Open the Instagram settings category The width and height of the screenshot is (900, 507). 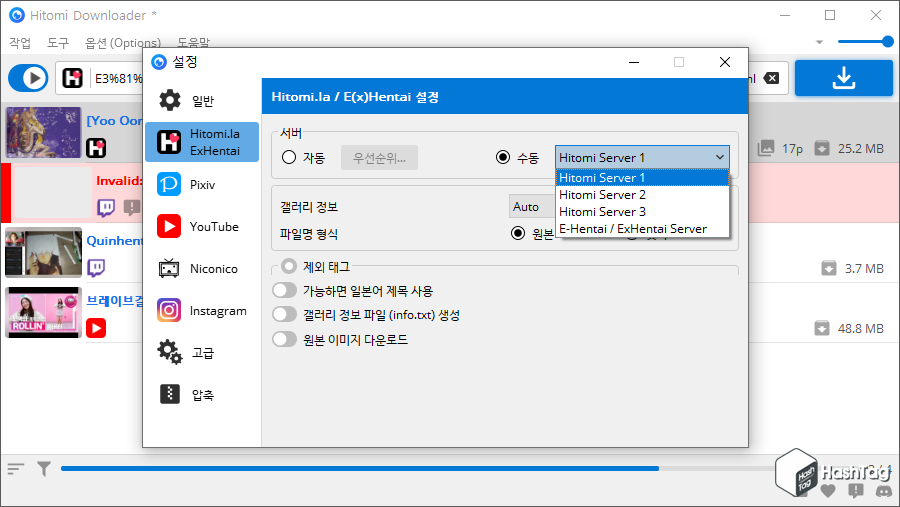(202, 311)
